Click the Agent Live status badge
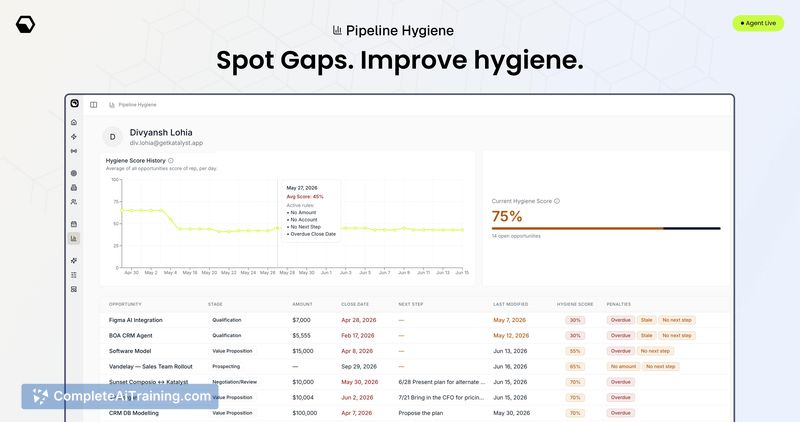The width and height of the screenshot is (800, 422). pos(758,23)
